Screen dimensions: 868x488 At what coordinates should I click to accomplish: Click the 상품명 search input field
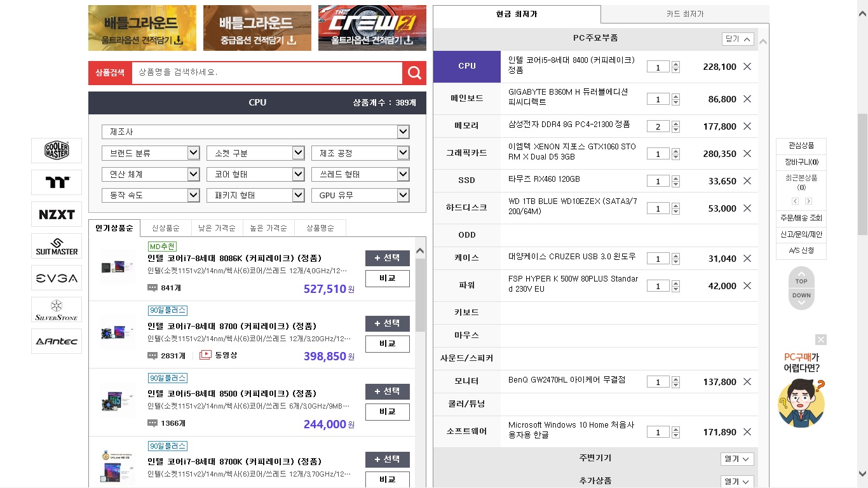[267, 73]
